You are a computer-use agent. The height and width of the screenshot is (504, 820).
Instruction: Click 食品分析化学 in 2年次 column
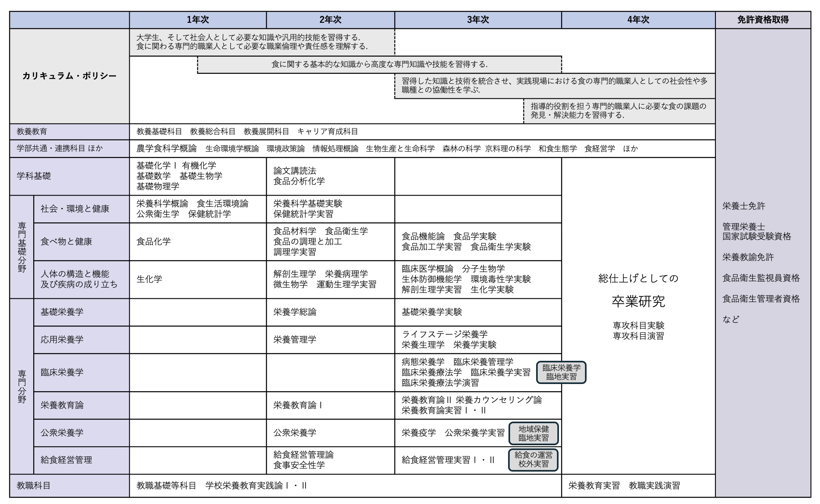(x=299, y=181)
